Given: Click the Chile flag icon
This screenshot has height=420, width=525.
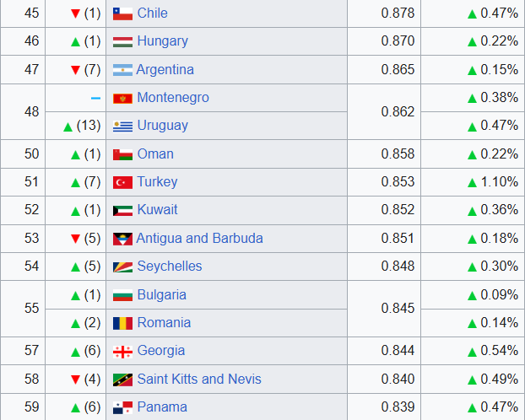Looking at the screenshot, I should pyautogui.click(x=123, y=13).
